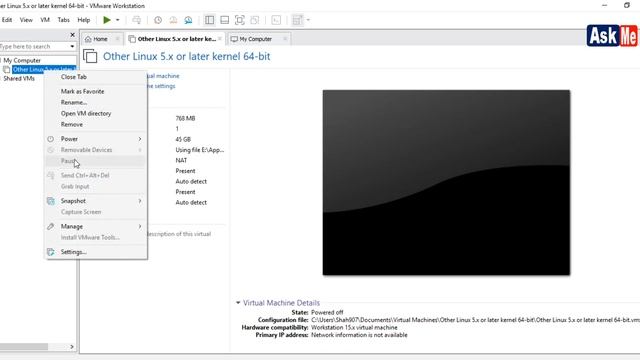
Task: Toggle the Show Library sidebar toolbar icon
Action: click(209, 20)
